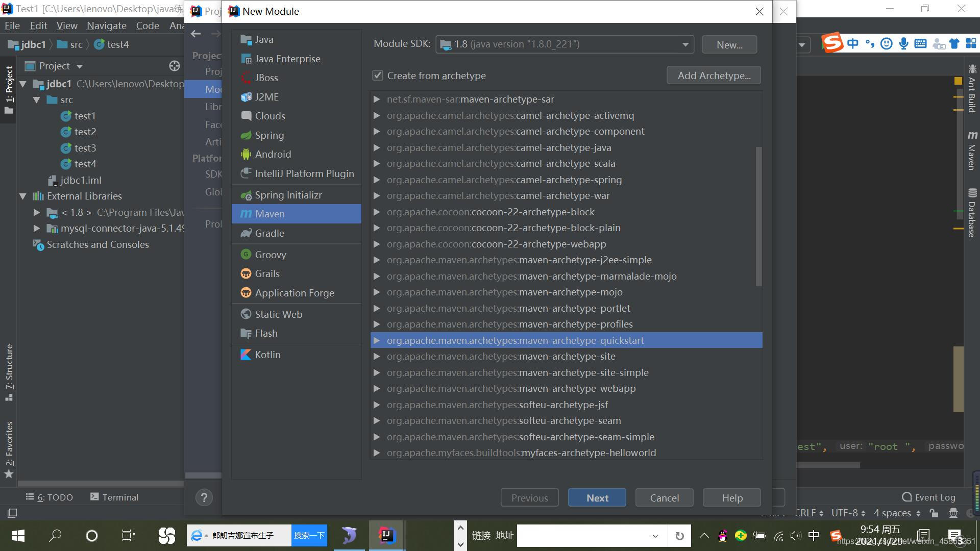
Task: Select Java module type
Action: (x=296, y=39)
